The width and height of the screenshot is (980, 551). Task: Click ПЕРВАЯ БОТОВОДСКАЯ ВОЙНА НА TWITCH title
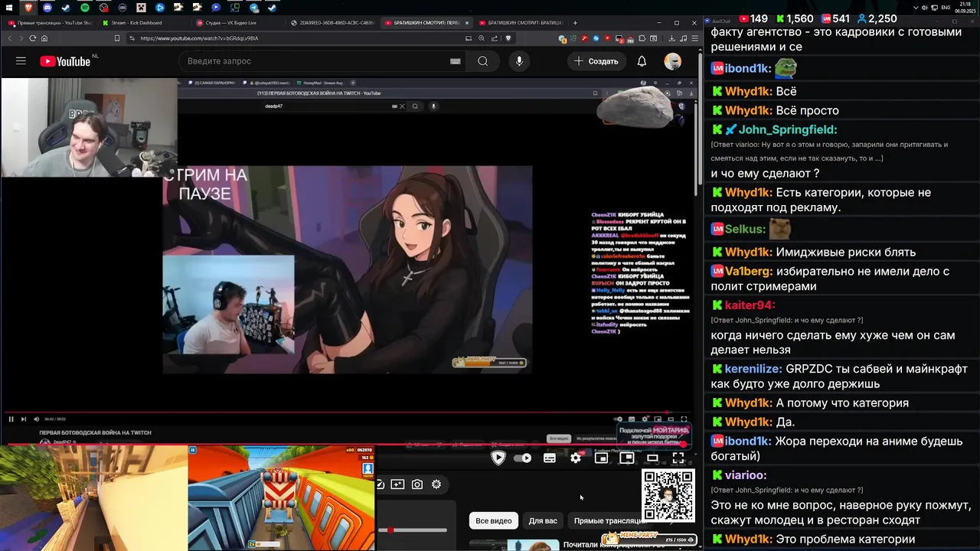tap(95, 432)
